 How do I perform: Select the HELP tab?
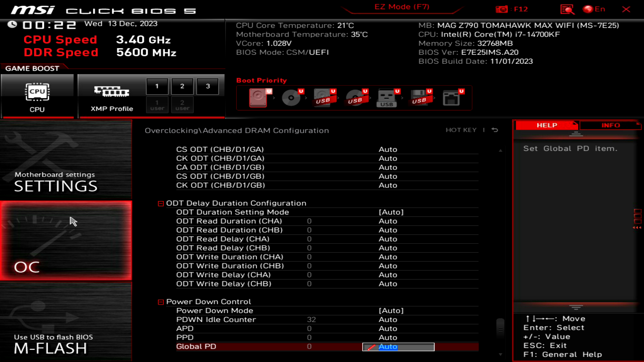click(x=546, y=125)
